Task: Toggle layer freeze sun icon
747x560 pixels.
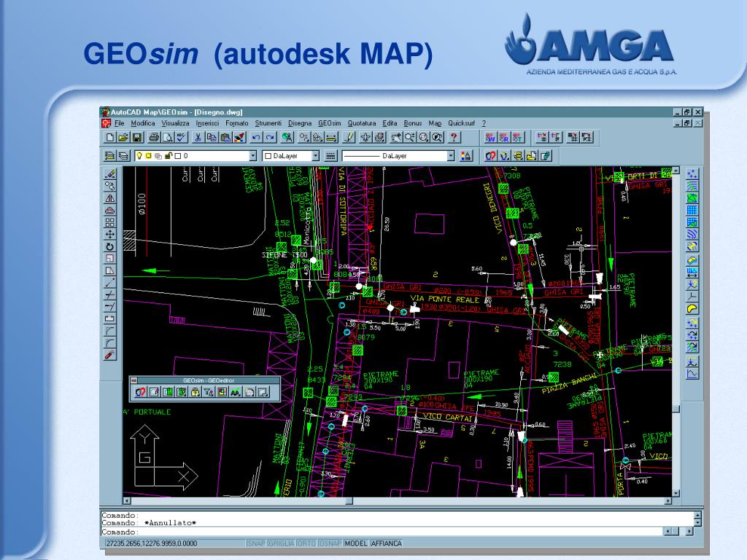Action: pyautogui.click(x=149, y=156)
